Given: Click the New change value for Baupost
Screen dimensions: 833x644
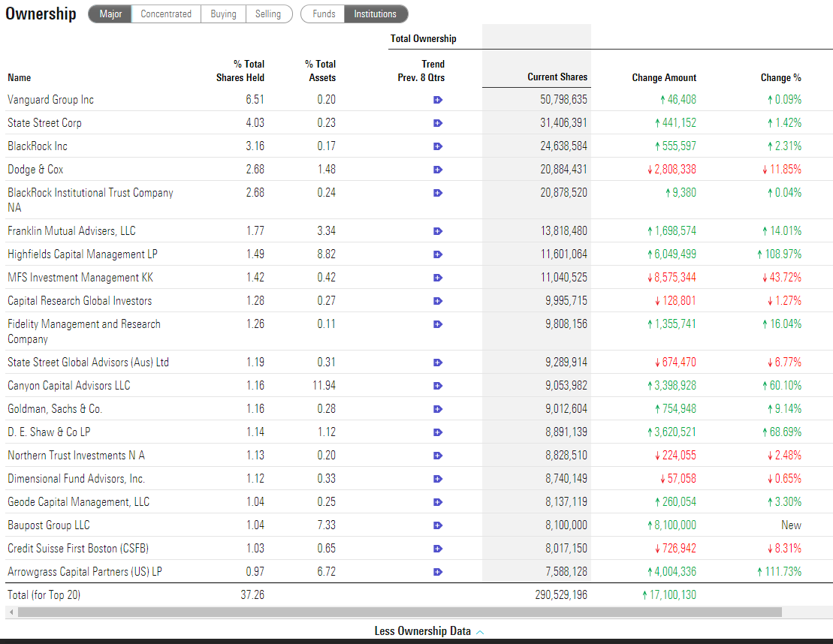Looking at the screenshot, I should (791, 525).
